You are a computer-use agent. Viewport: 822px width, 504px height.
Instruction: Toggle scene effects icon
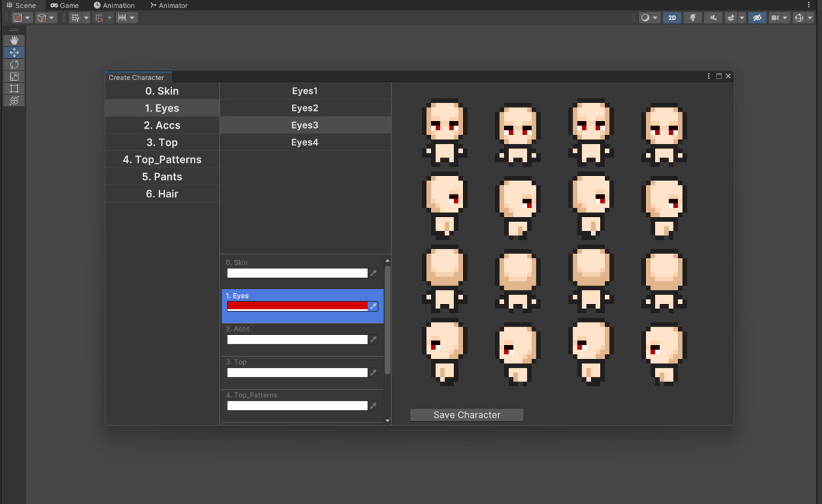pyautogui.click(x=732, y=18)
